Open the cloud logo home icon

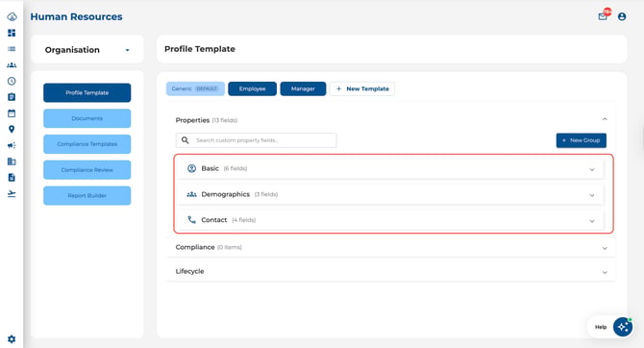tap(12, 17)
